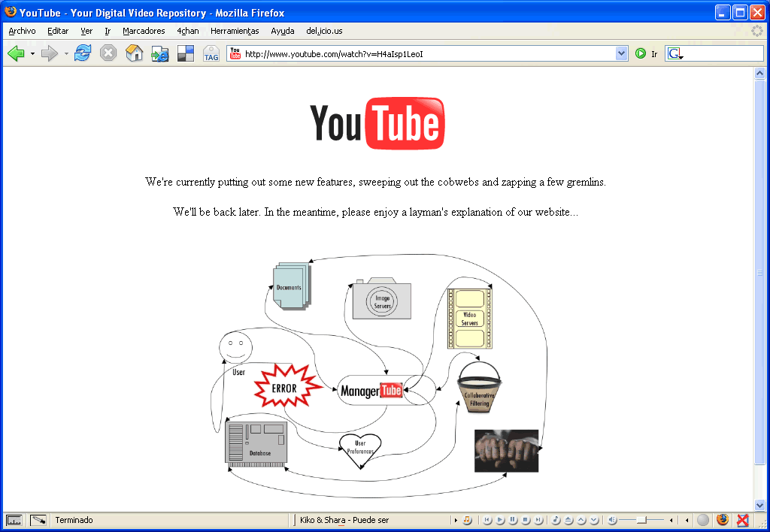Click the gray Forward arrow button
This screenshot has height=532, width=770.
pos(49,53)
